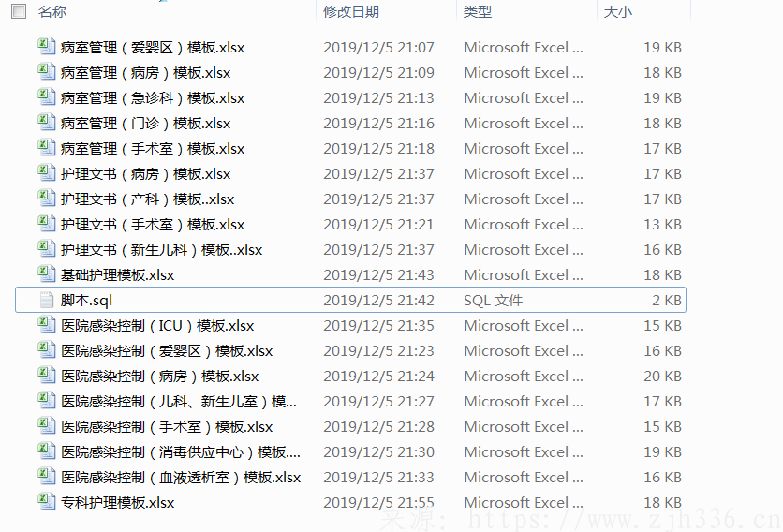Click Excel icon of 医院感染控制（儿科、新生儿室）file
The height and width of the screenshot is (532, 783).
click(47, 401)
